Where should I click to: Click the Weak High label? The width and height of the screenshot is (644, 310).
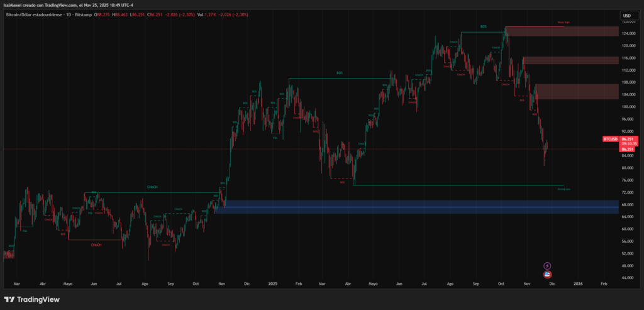pyautogui.click(x=563, y=23)
